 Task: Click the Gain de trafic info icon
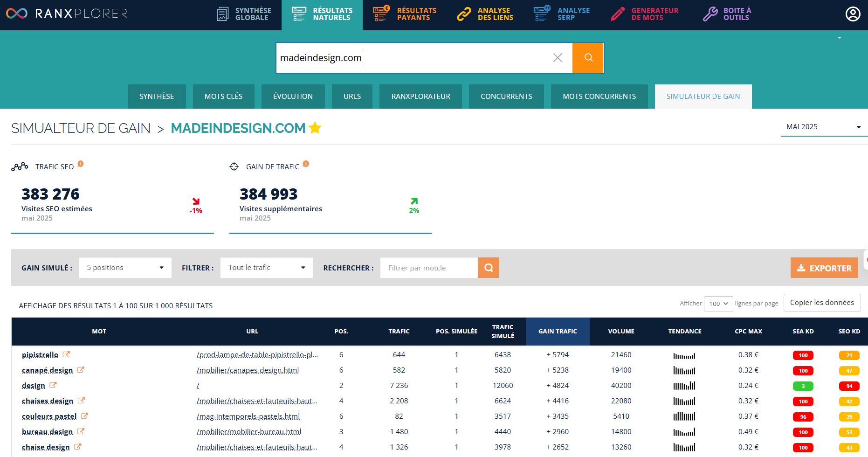tap(306, 164)
